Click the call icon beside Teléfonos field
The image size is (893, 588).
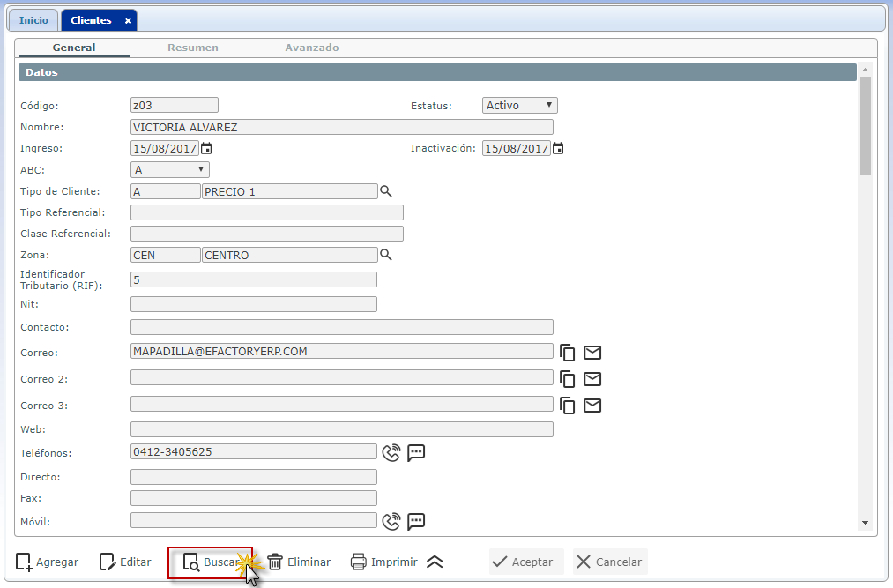(391, 452)
